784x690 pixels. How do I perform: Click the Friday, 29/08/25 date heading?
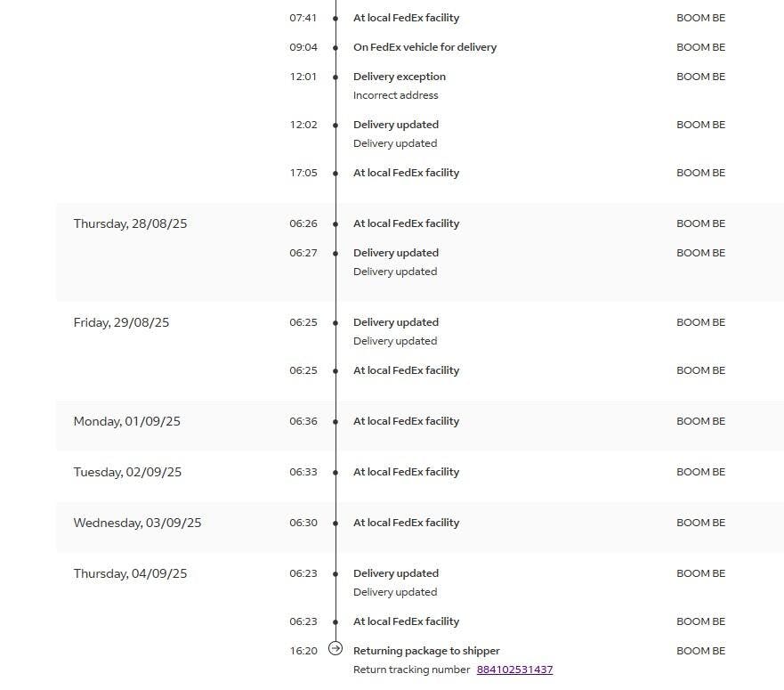(121, 322)
